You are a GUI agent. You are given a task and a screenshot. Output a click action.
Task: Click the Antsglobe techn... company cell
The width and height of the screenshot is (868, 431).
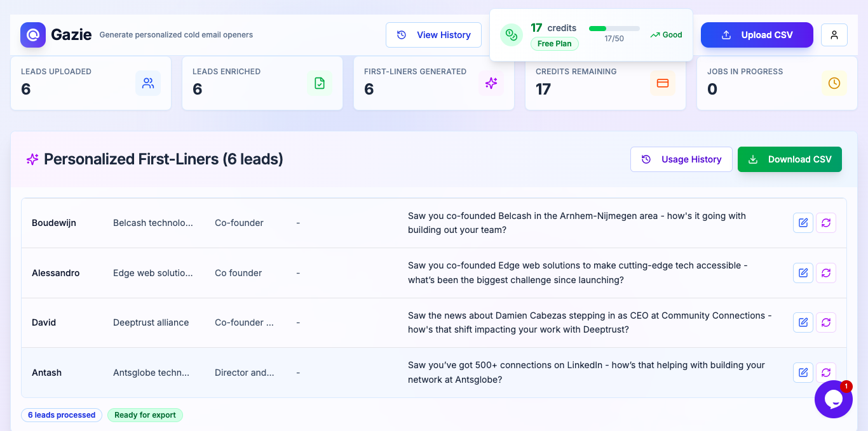[151, 373]
